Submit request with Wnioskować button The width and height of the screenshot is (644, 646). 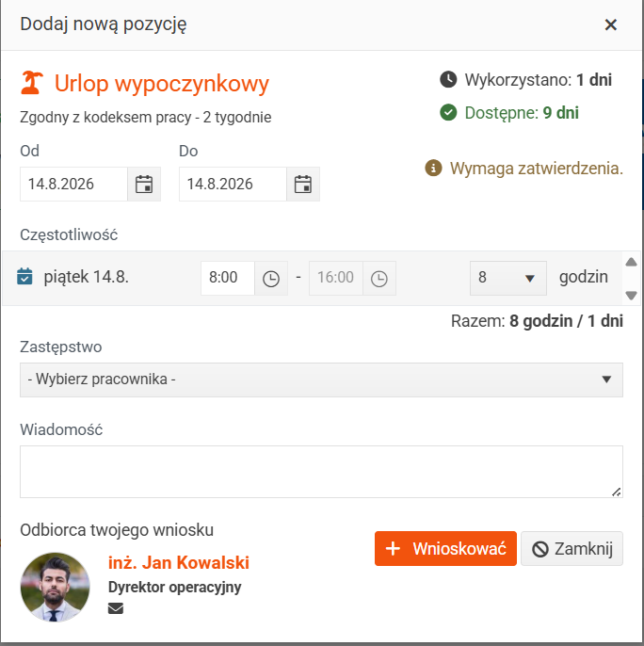click(445, 548)
